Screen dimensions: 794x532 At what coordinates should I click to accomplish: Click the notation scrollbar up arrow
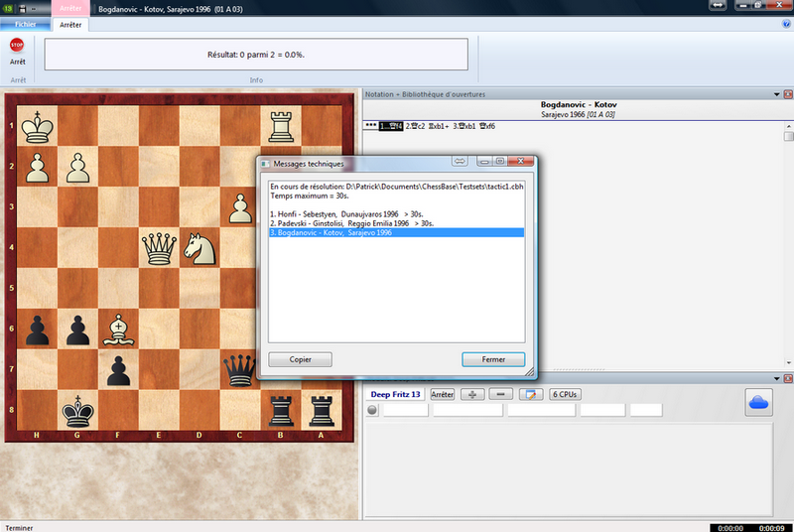point(788,126)
